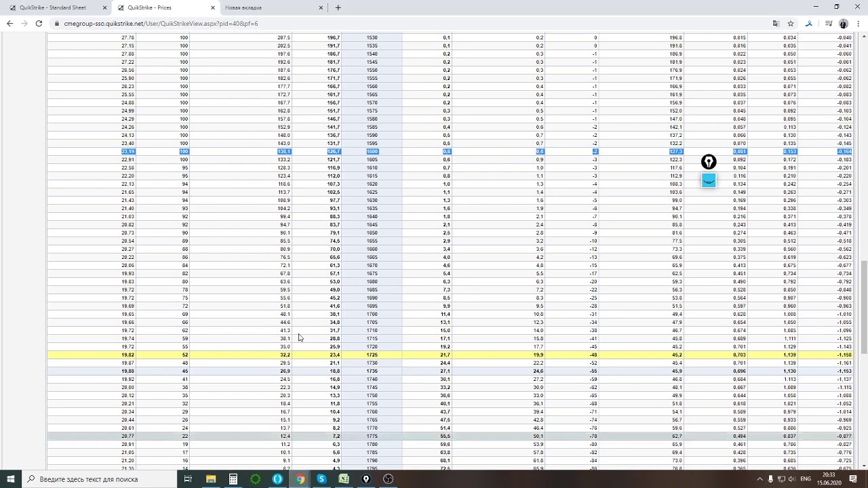
Task: Open the Windows Start menu
Action: click(x=11, y=479)
